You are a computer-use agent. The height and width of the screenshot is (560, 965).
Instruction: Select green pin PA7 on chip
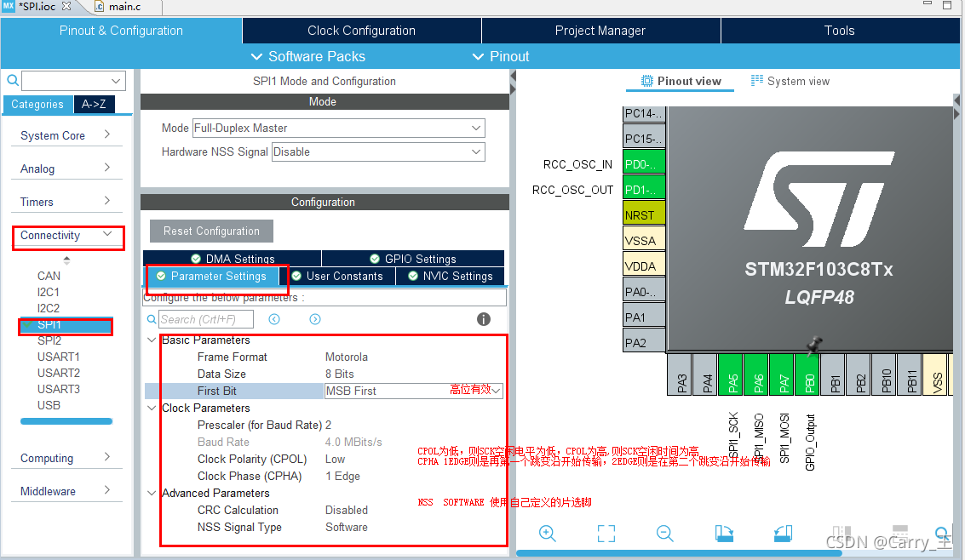pos(784,375)
